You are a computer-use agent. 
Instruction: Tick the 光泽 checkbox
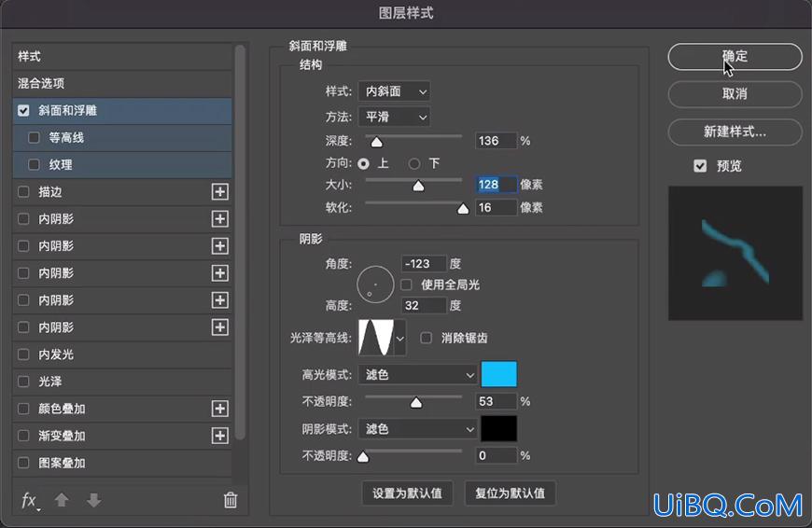[x=23, y=382]
